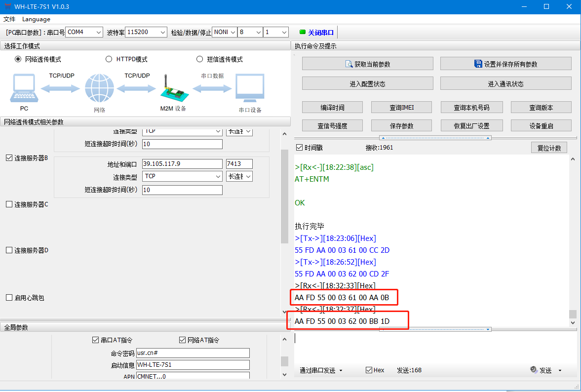Uncheck the Hex checkbox near send
The image size is (581, 392).
click(x=369, y=370)
